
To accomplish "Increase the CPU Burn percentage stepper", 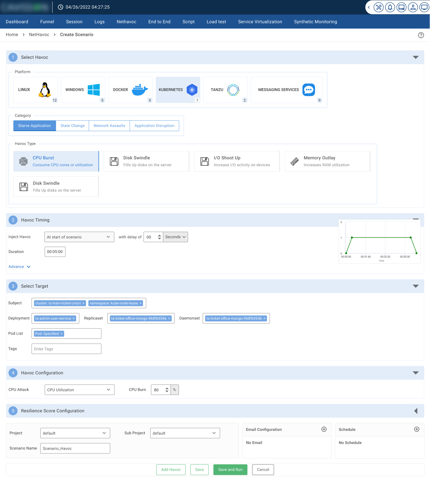I will click(x=167, y=388).
